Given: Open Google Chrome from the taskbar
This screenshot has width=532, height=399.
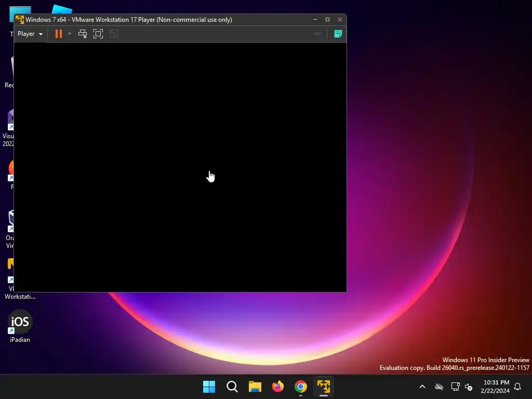Looking at the screenshot, I should (301, 387).
